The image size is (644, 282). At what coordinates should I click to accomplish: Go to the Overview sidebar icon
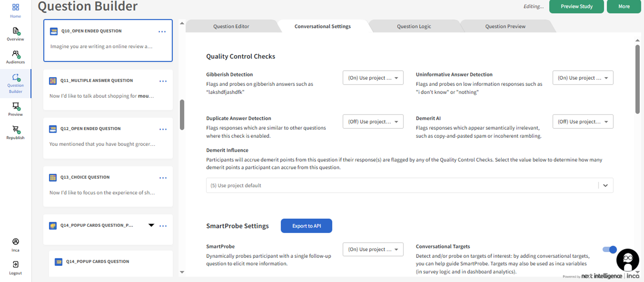(15, 31)
